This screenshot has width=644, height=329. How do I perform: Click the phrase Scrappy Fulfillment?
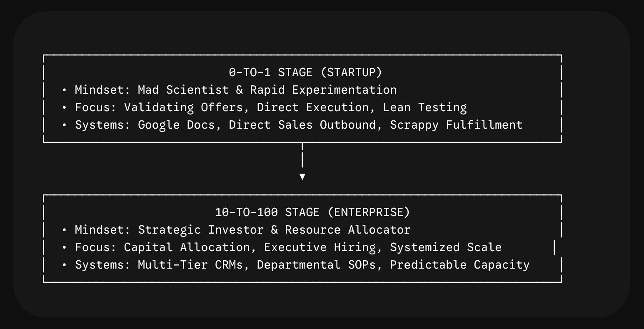[456, 125]
